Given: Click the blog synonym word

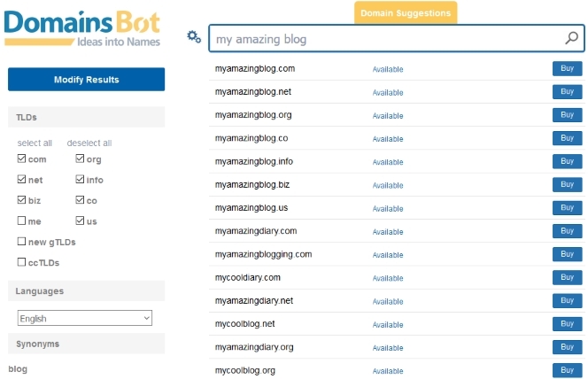Looking at the screenshot, I should click(x=18, y=369).
